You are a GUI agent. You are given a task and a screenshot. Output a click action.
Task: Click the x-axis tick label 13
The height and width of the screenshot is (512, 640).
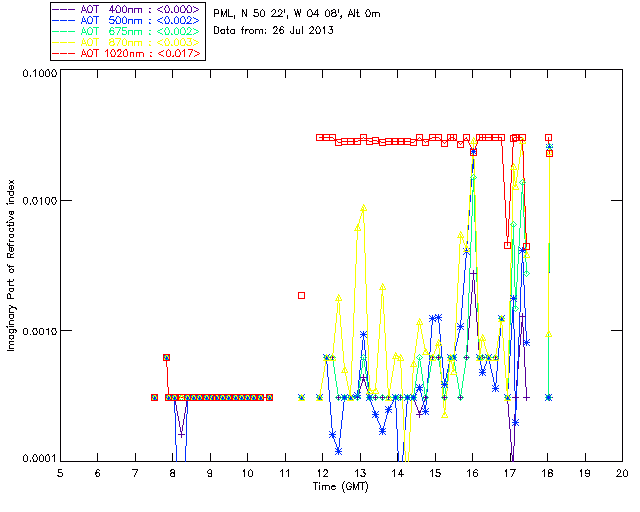click(360, 473)
